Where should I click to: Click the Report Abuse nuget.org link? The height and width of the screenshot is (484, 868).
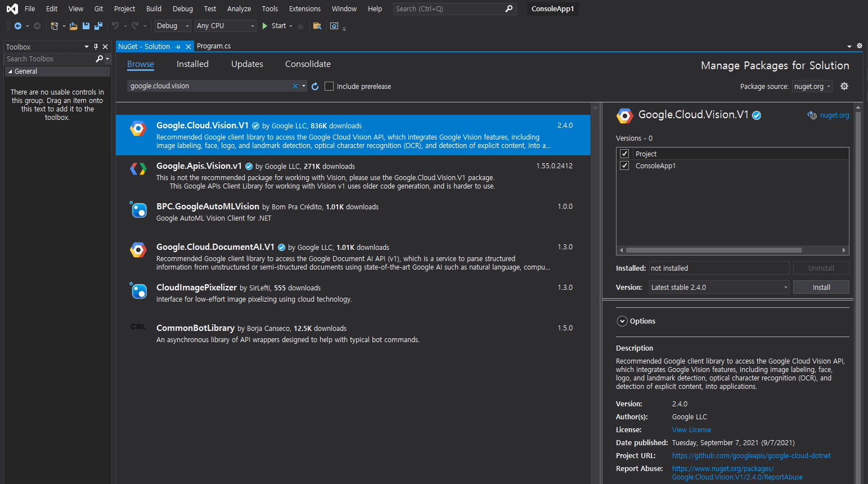tap(737, 473)
